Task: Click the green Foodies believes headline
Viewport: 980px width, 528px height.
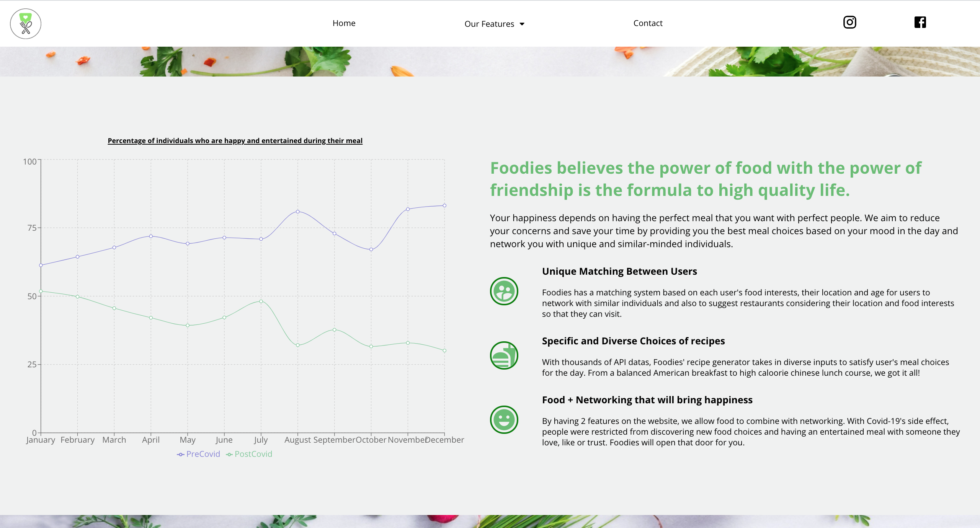Action: coord(706,179)
